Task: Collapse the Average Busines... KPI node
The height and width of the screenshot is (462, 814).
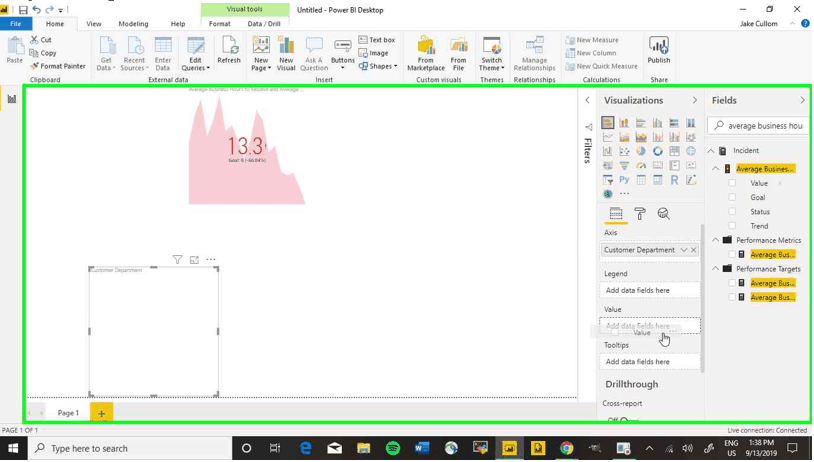Action: (x=715, y=169)
